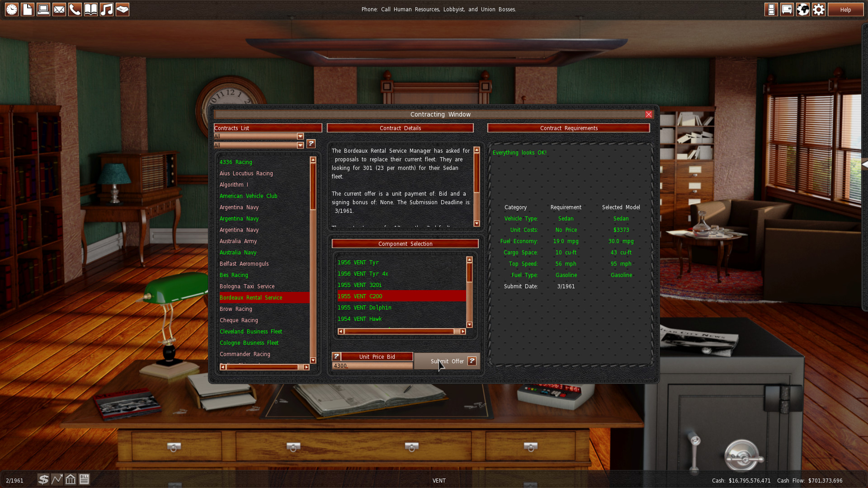The height and width of the screenshot is (488, 868).
Task: Click the cash flow graph icon bottom left
Action: click(57, 480)
